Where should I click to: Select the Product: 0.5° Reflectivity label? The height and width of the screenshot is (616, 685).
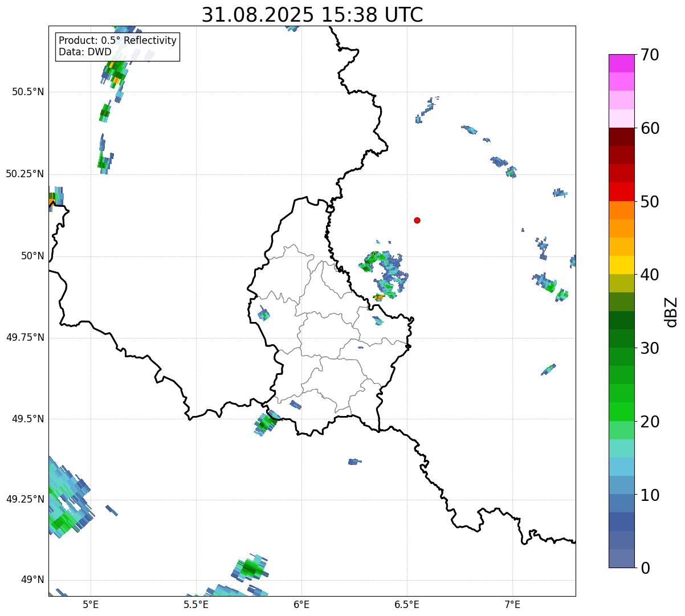coord(117,40)
